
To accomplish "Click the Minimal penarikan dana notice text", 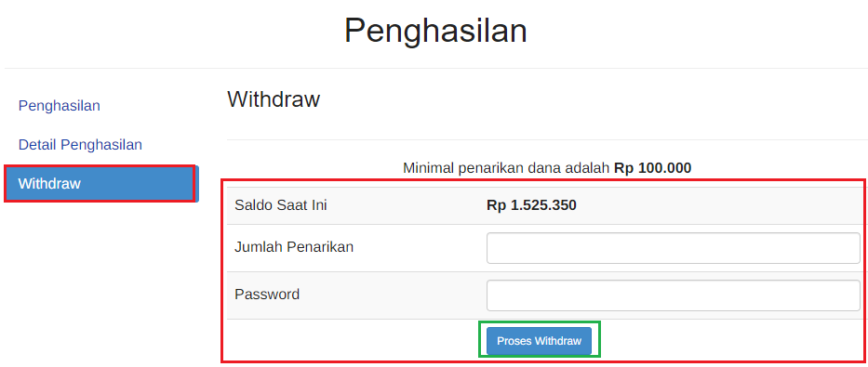I will [x=547, y=168].
